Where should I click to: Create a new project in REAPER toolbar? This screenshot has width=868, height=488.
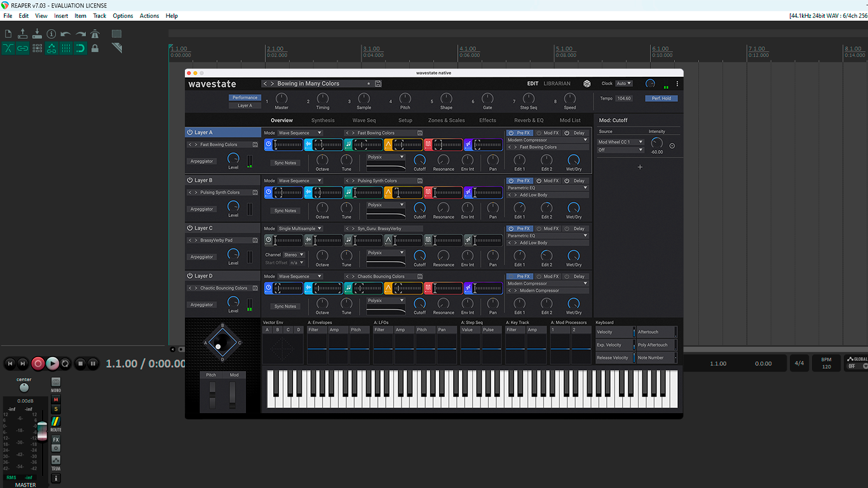[8, 34]
